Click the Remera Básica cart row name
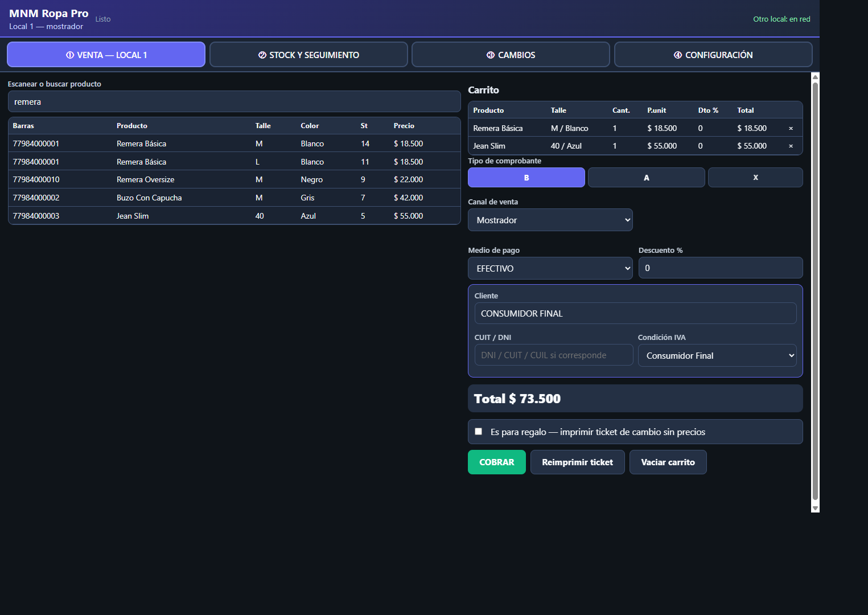Image resolution: width=868 pixels, height=615 pixels. coord(498,128)
